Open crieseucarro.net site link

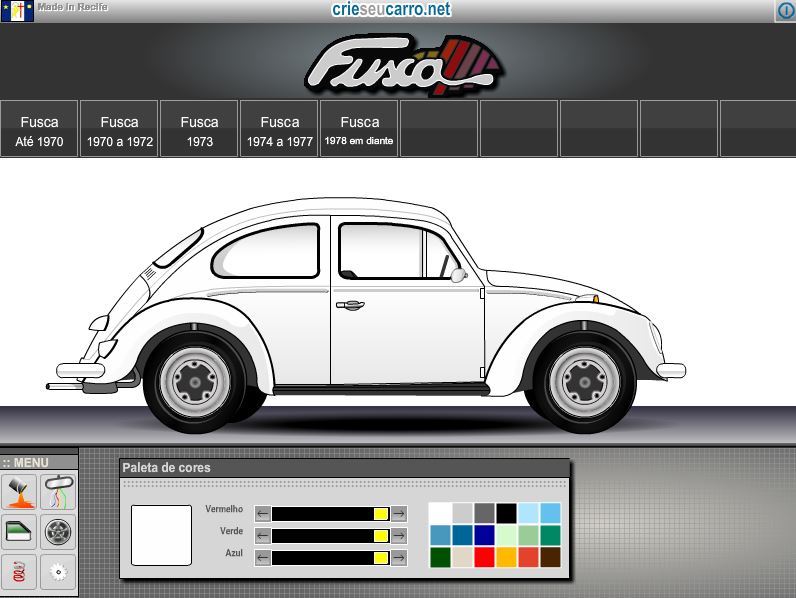click(391, 9)
